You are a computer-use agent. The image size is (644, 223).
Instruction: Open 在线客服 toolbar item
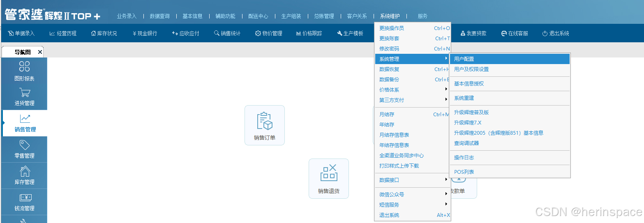click(x=515, y=33)
